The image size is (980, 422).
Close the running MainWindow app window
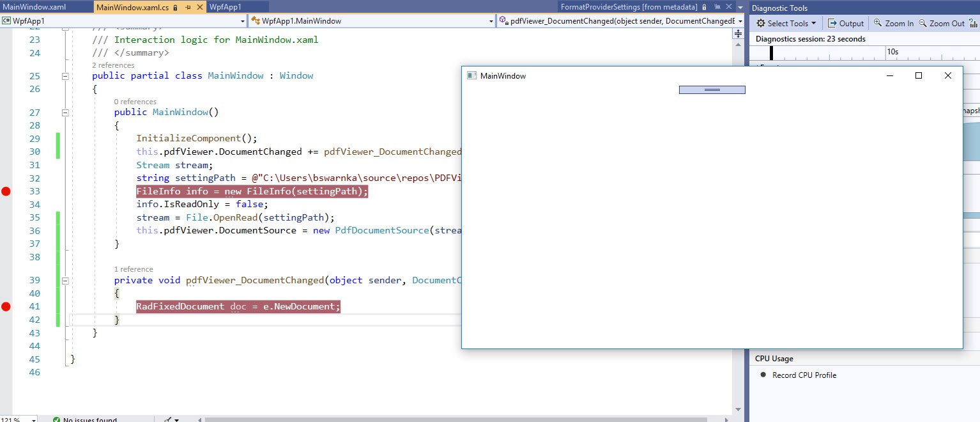(x=948, y=75)
